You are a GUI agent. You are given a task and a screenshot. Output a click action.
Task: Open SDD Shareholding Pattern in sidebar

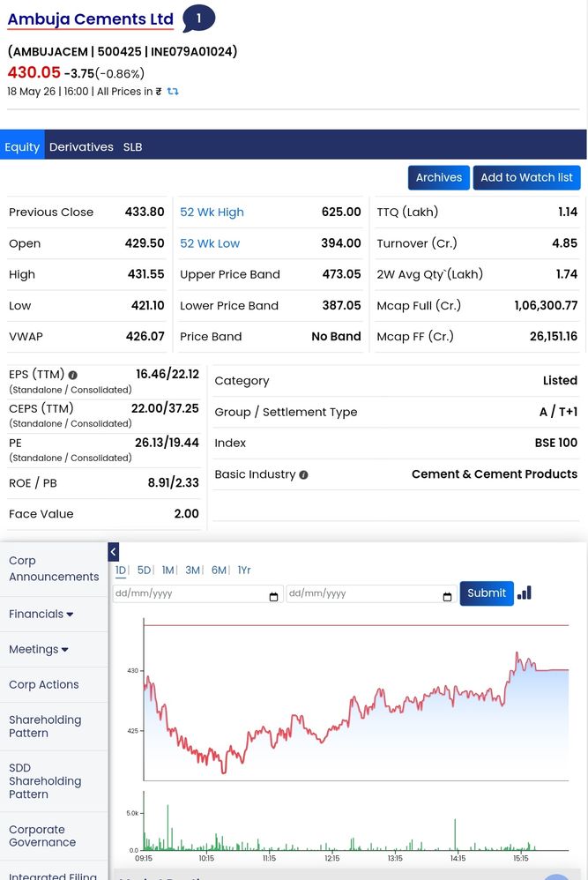[45, 781]
